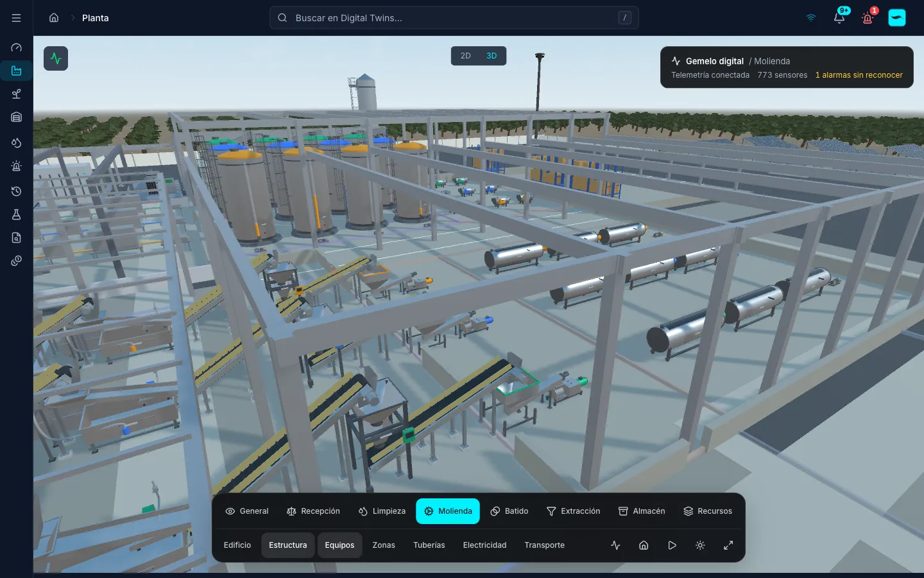Open the document search icon in sidebar

(x=17, y=238)
